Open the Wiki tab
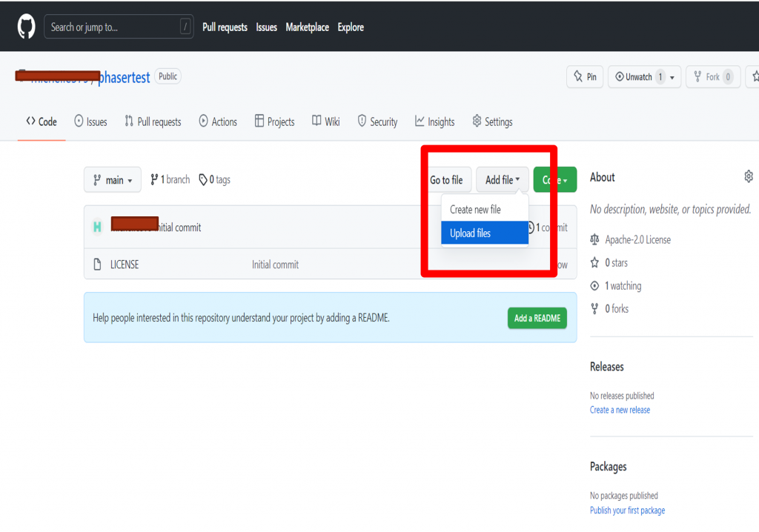Viewport: 759px width, 532px height. (x=326, y=122)
